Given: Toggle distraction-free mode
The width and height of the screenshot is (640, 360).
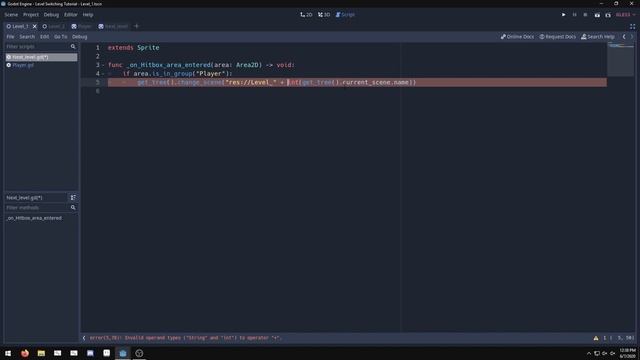Looking at the screenshot, I should coord(632,27).
